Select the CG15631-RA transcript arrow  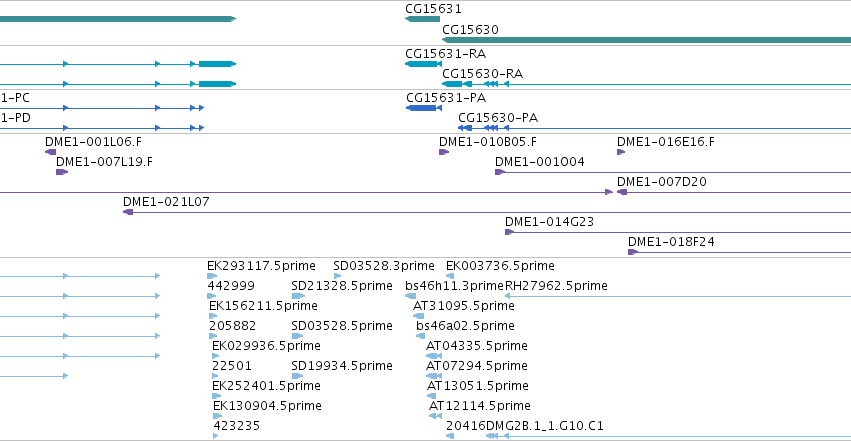pos(423,64)
